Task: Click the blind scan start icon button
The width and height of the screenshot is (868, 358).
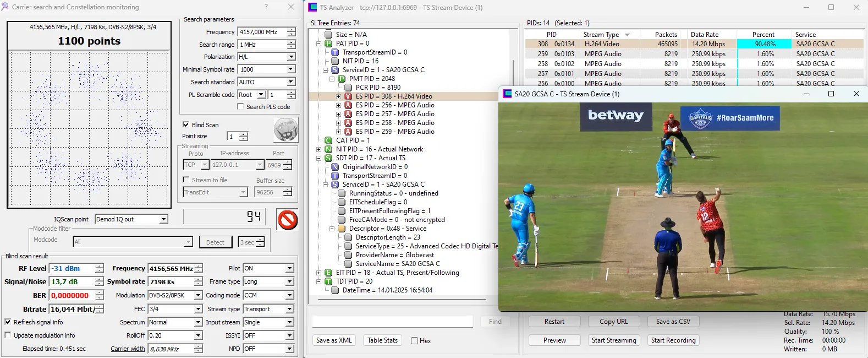Action: (x=285, y=130)
